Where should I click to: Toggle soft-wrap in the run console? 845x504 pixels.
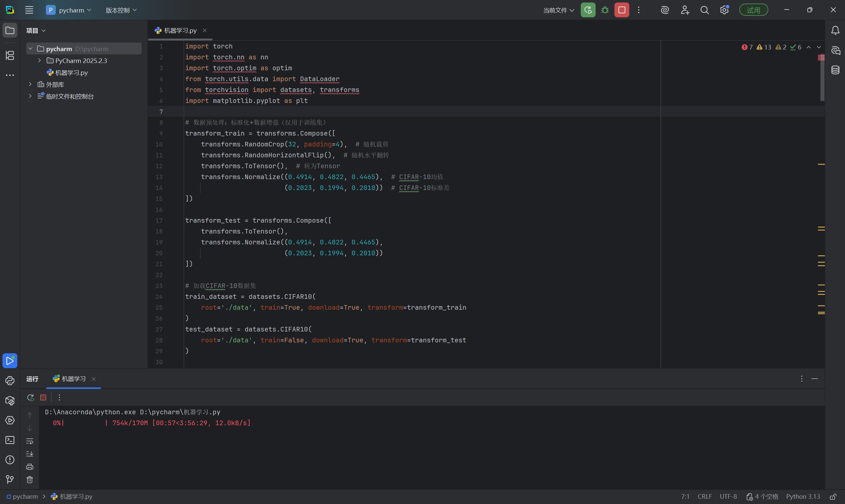30,441
